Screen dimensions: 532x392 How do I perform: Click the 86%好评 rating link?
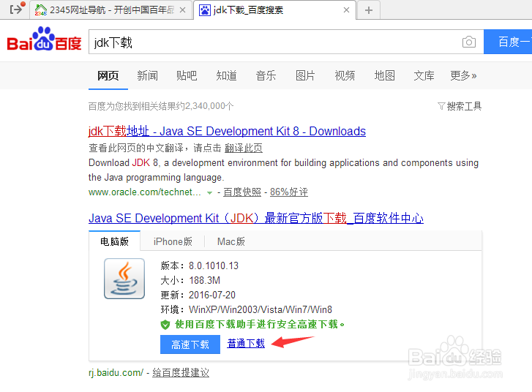coord(289,192)
